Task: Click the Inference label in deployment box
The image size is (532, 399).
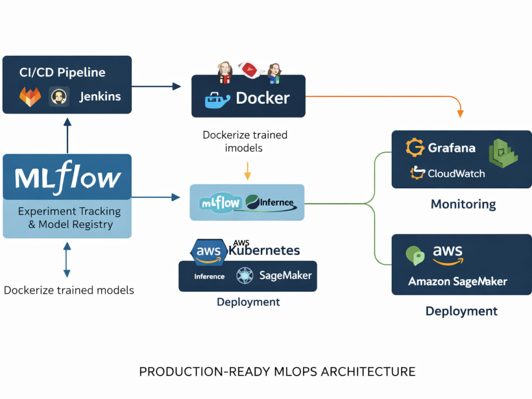Action: (x=209, y=277)
